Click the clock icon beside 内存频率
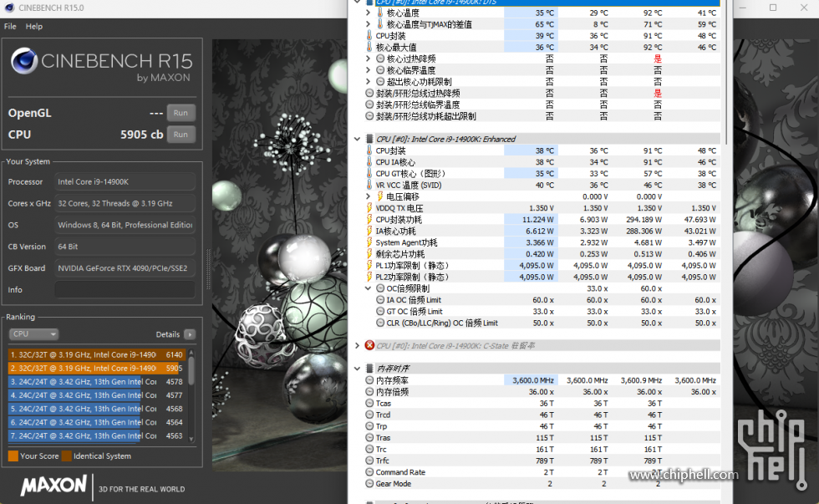This screenshot has height=504, width=819. 369,380
